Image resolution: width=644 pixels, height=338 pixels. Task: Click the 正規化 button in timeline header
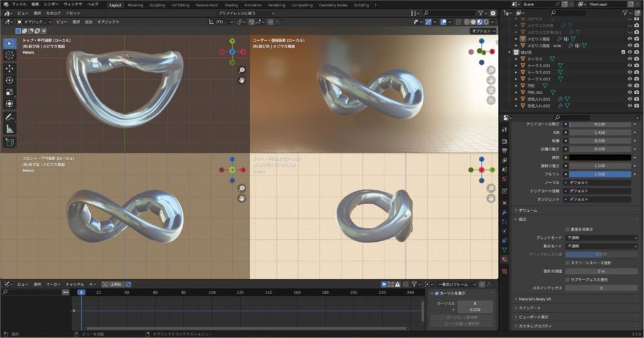pos(112,284)
